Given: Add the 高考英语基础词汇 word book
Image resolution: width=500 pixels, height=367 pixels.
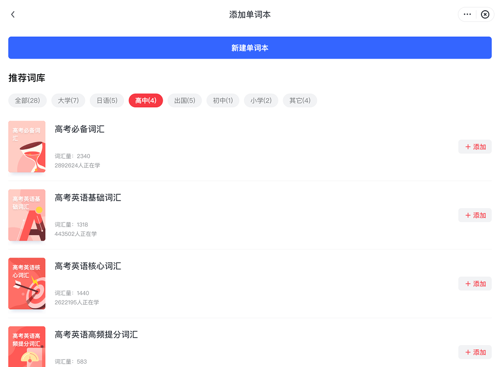Looking at the screenshot, I should point(475,215).
